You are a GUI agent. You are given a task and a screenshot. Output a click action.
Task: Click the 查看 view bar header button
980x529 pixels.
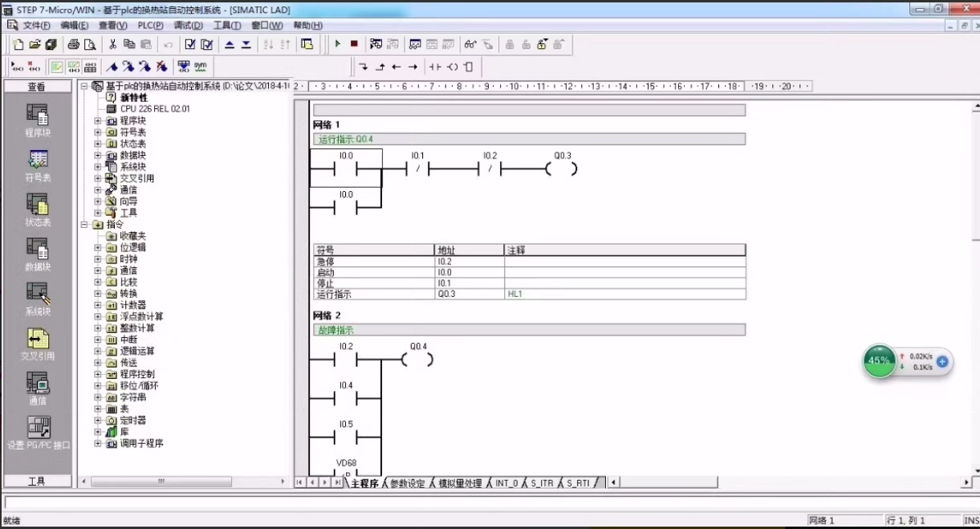point(37,87)
